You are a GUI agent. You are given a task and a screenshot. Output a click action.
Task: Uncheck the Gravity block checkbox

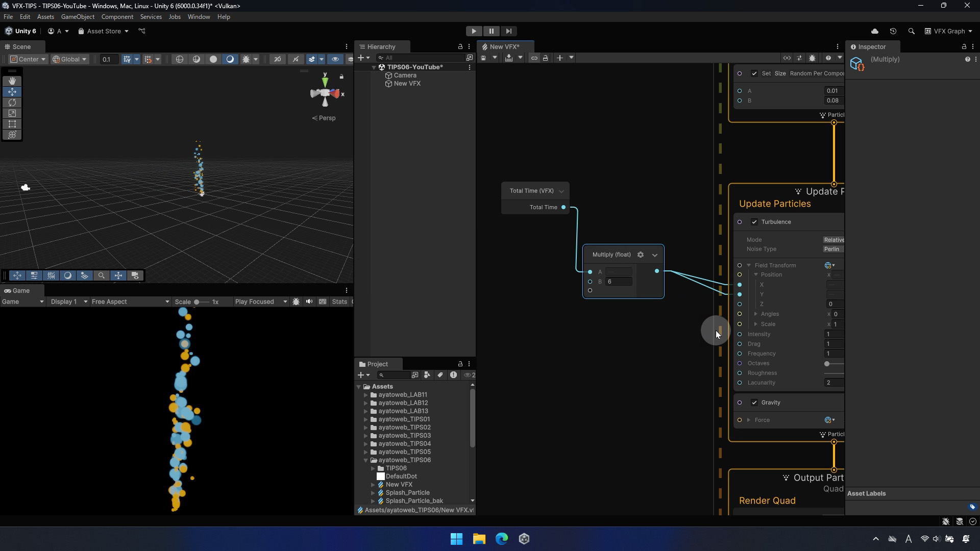pyautogui.click(x=754, y=403)
